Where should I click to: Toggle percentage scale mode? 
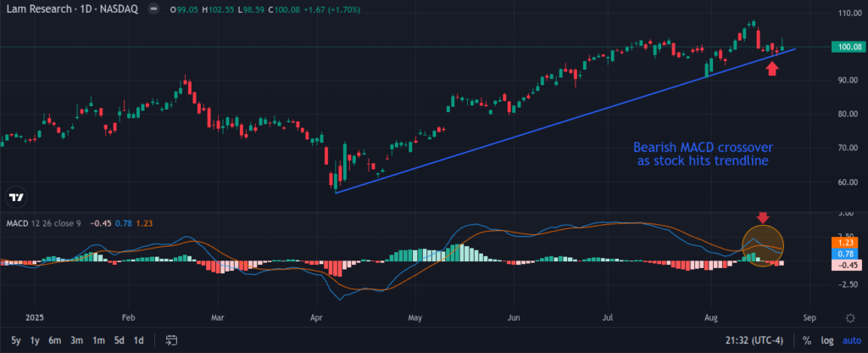point(807,340)
